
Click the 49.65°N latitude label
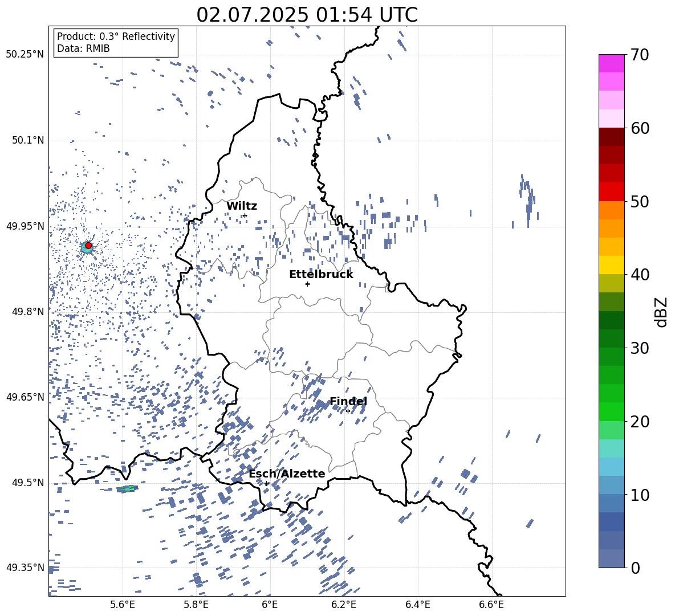click(25, 397)
